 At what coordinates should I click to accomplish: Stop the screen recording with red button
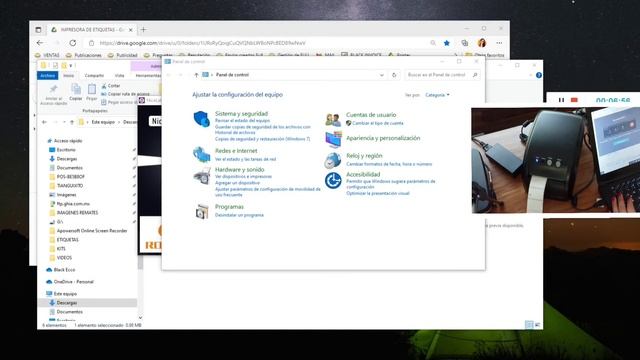tap(574, 100)
